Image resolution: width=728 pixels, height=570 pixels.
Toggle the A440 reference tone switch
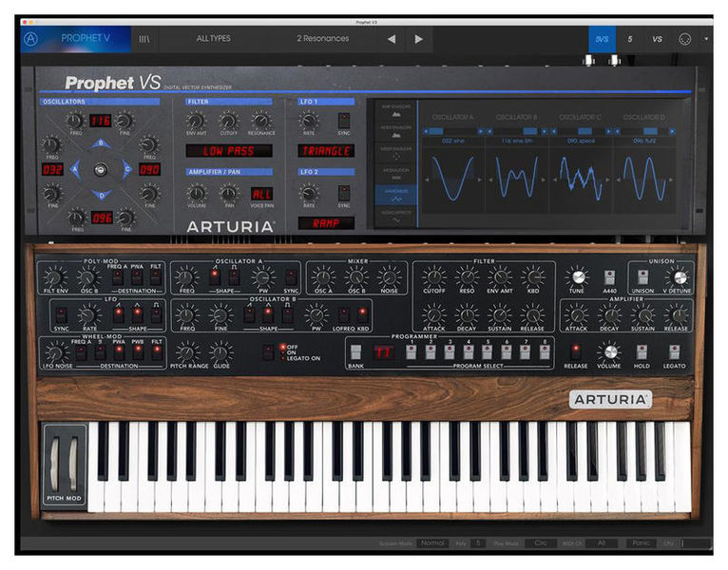pos(609,277)
